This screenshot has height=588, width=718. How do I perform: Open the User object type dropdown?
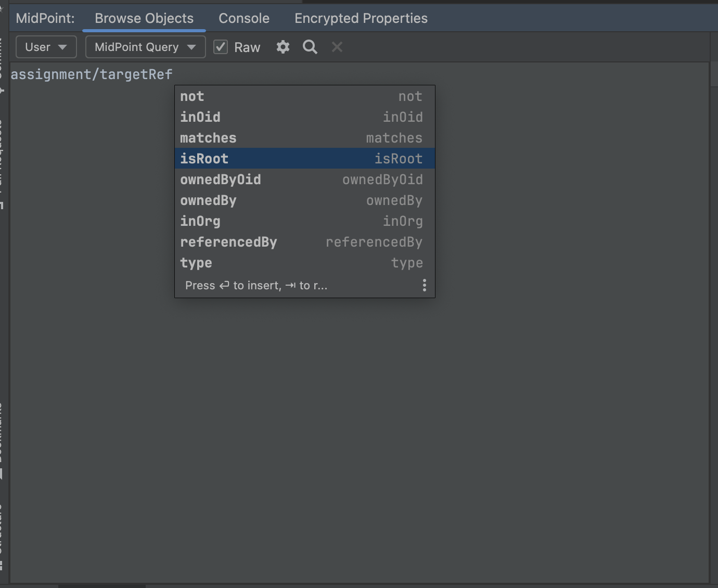tap(46, 47)
